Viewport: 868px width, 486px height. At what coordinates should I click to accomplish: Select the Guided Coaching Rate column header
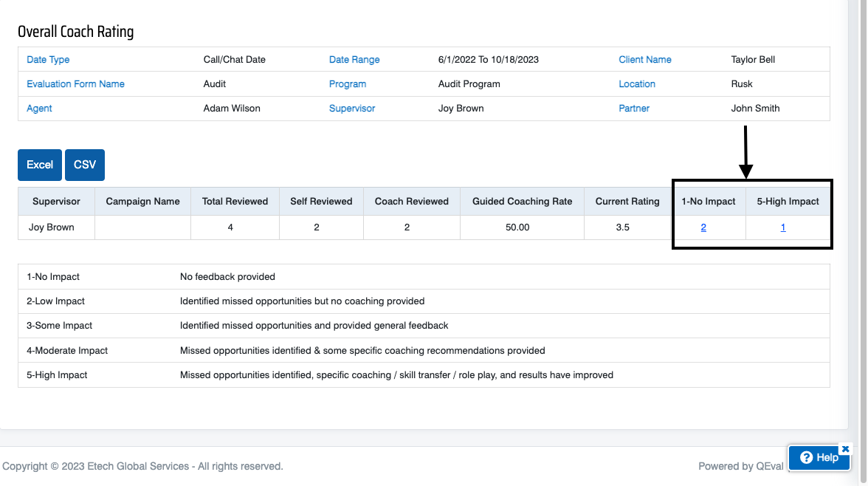[522, 201]
